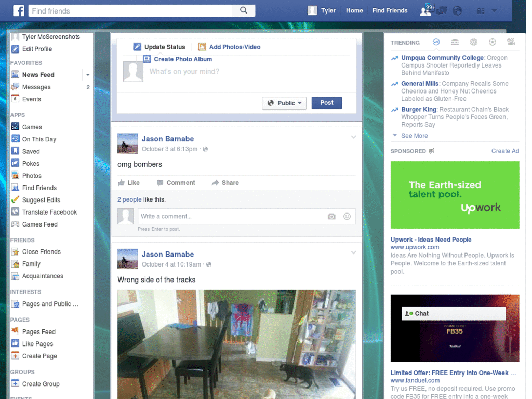Open Saved bookmark icon
532x399 pixels.
(x=15, y=151)
